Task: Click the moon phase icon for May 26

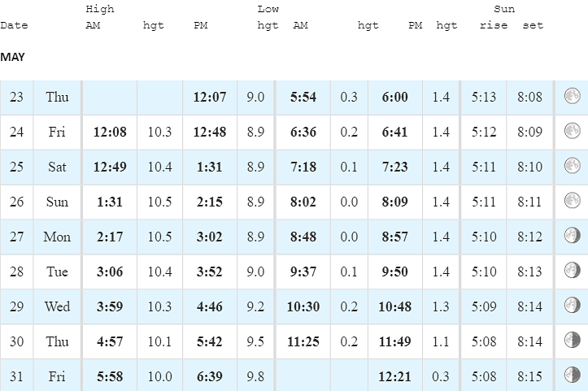Action: [x=573, y=201]
